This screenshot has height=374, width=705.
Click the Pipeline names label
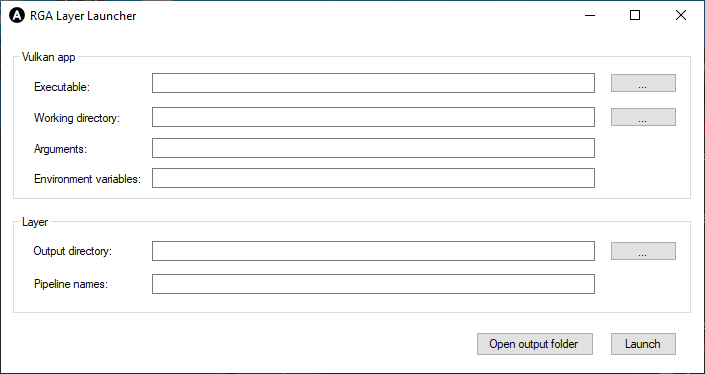[71, 284]
